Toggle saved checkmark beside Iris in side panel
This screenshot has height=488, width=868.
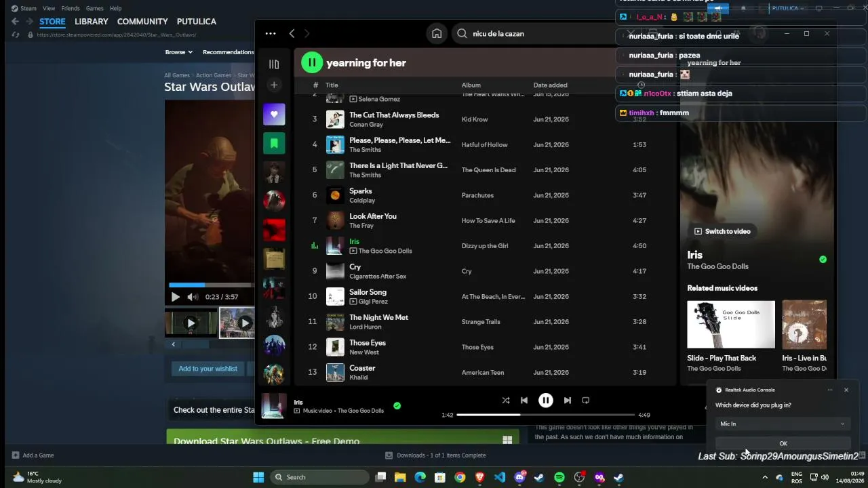click(823, 259)
